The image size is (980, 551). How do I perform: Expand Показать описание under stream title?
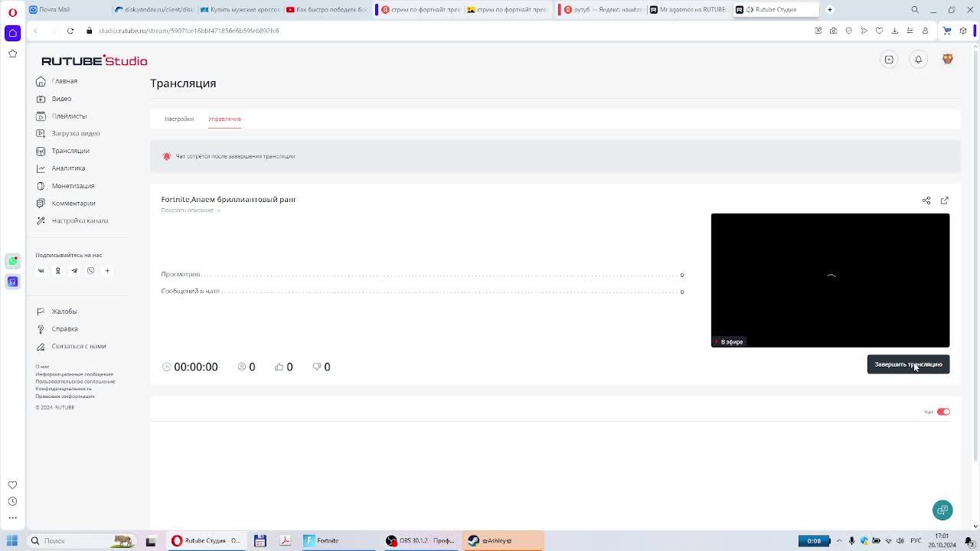tap(191, 210)
